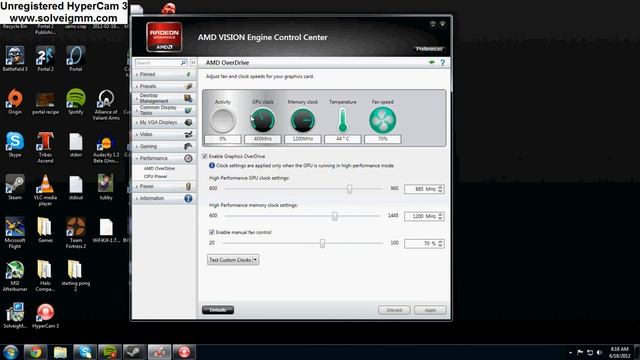Click the Defaults button

[x=218, y=310]
